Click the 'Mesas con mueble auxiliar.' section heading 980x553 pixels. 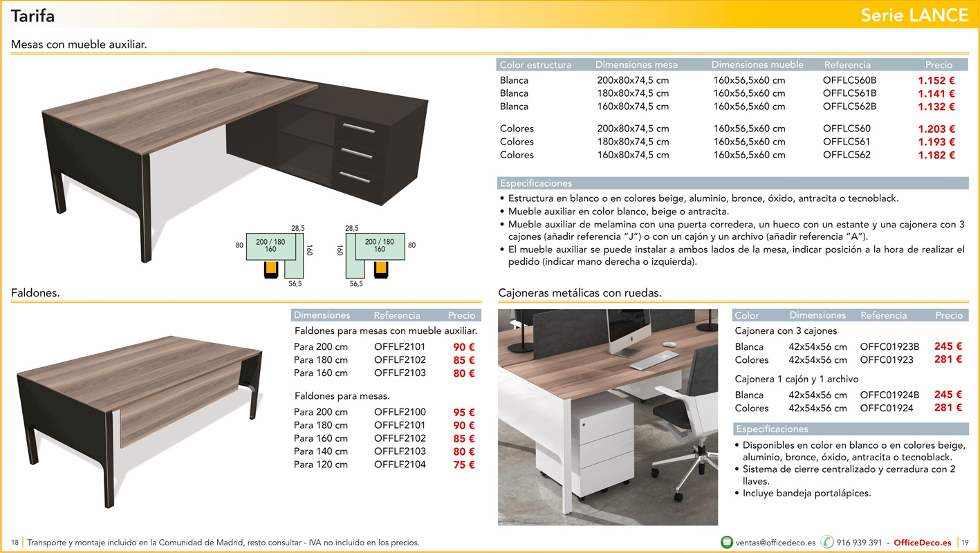tap(79, 45)
